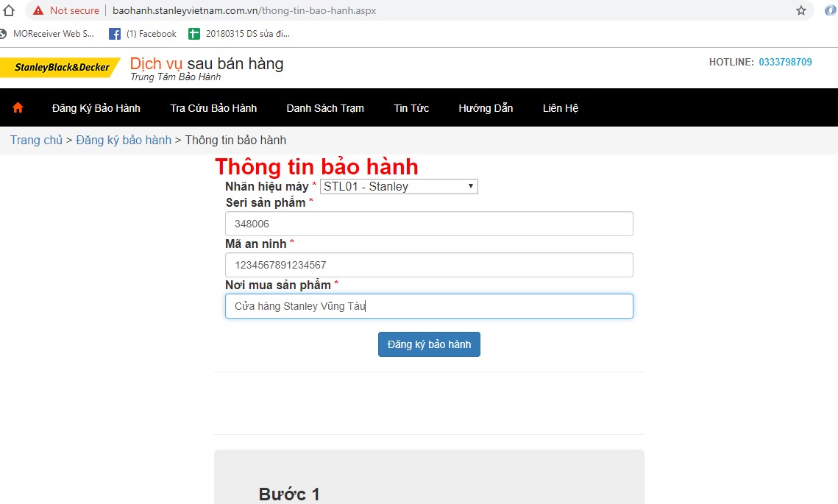Submit with the Đăng ký bảo hành button
Viewport: 838px width, 504px height.
point(429,344)
